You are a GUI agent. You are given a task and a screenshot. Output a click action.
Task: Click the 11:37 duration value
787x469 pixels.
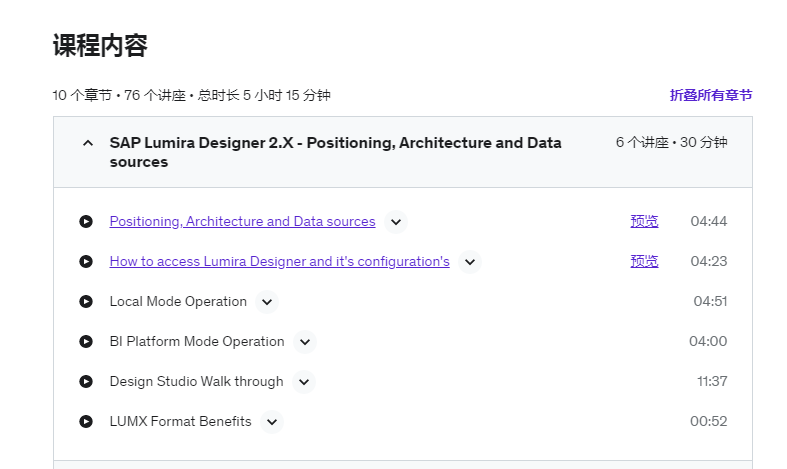click(712, 382)
